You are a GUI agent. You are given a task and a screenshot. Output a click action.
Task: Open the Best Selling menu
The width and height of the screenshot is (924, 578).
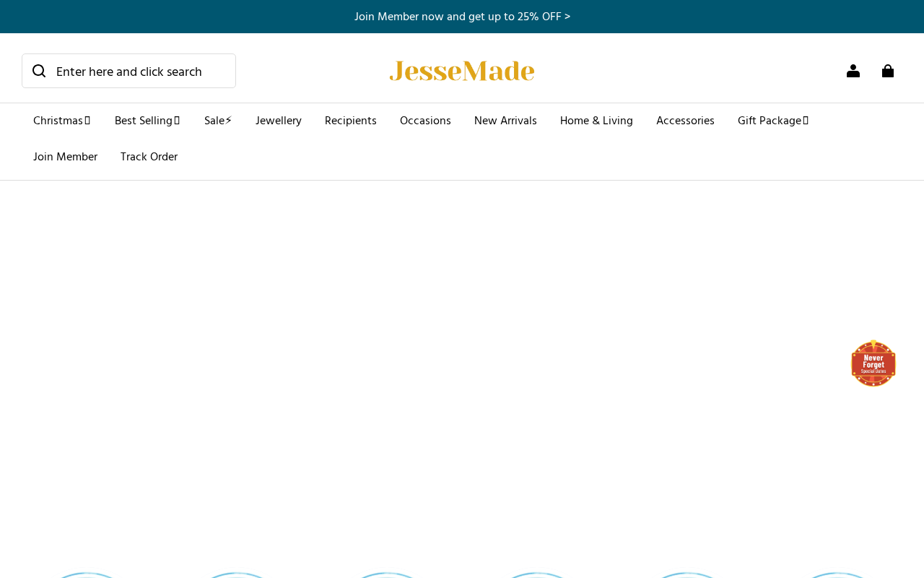point(148,121)
